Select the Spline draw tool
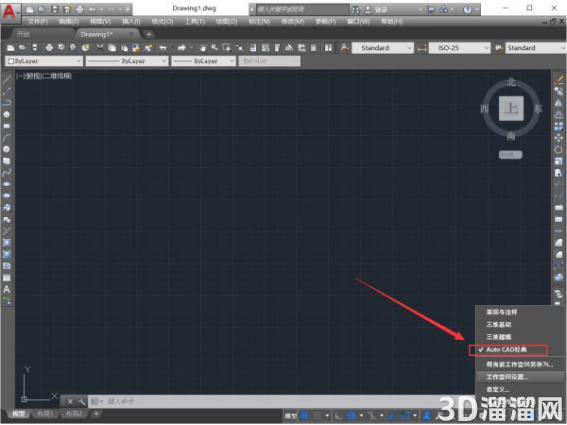Screen dimensions: 567x425 click(x=7, y=173)
